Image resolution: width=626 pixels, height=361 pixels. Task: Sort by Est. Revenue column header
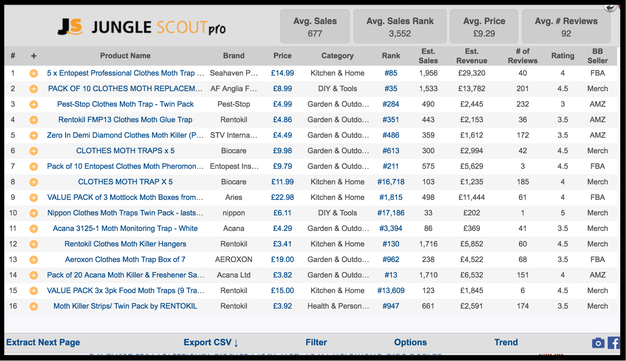(471, 56)
